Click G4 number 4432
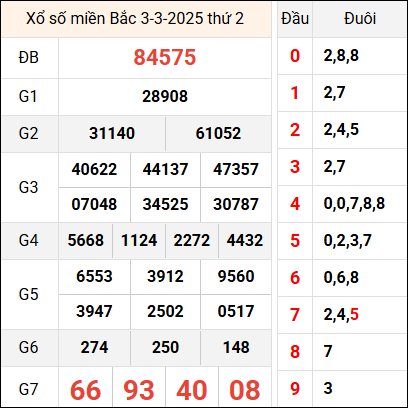408x408 pixels. point(245,240)
